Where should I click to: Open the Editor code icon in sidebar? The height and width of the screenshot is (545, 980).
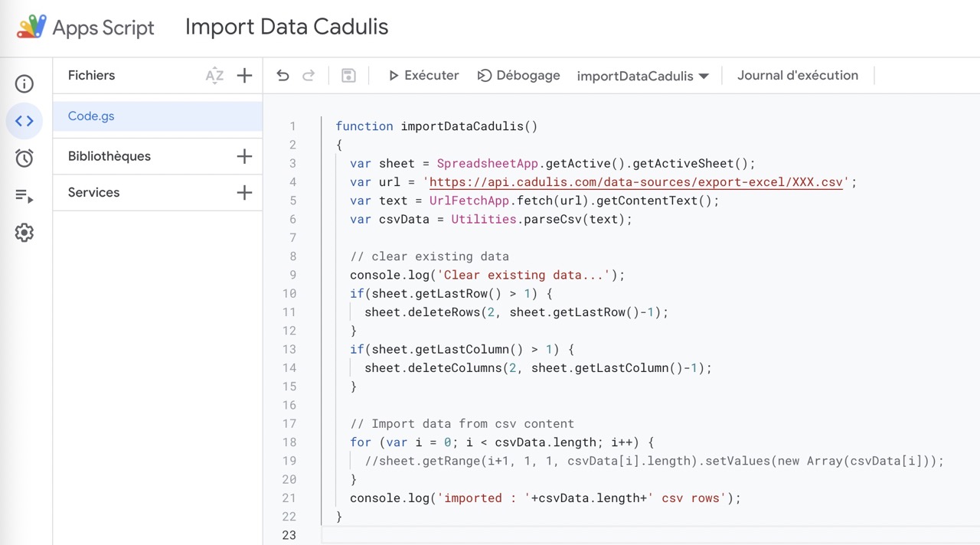tap(24, 121)
